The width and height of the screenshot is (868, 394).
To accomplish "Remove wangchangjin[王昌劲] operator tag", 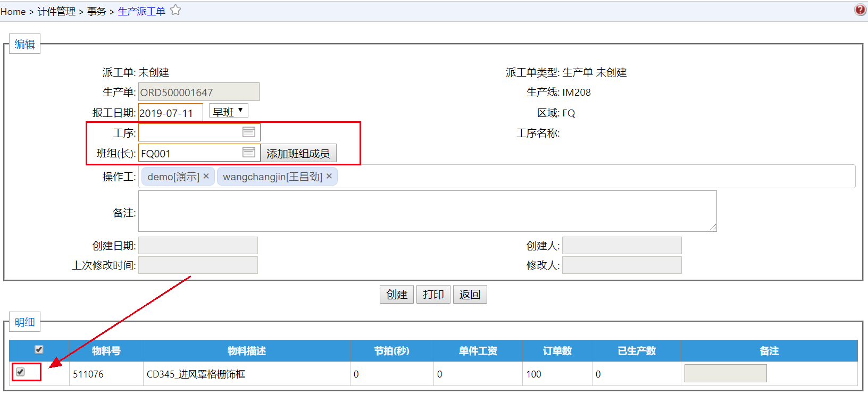I will (329, 176).
